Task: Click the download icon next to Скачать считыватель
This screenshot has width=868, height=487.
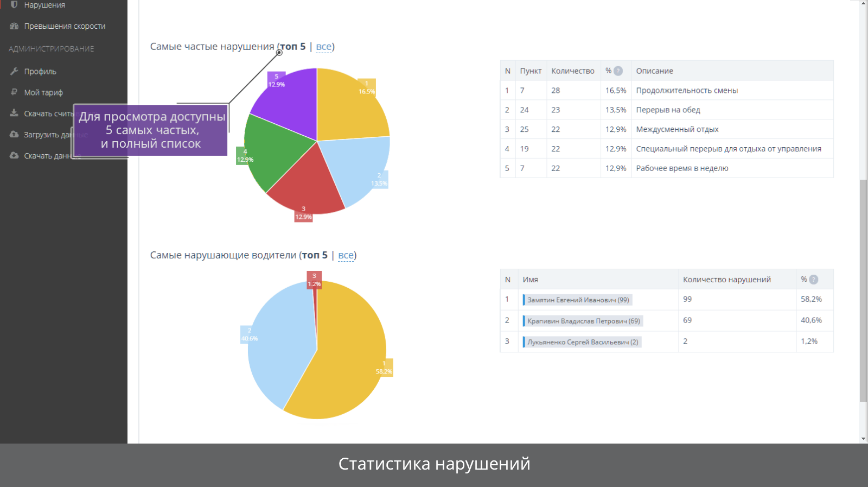Action: [14, 113]
